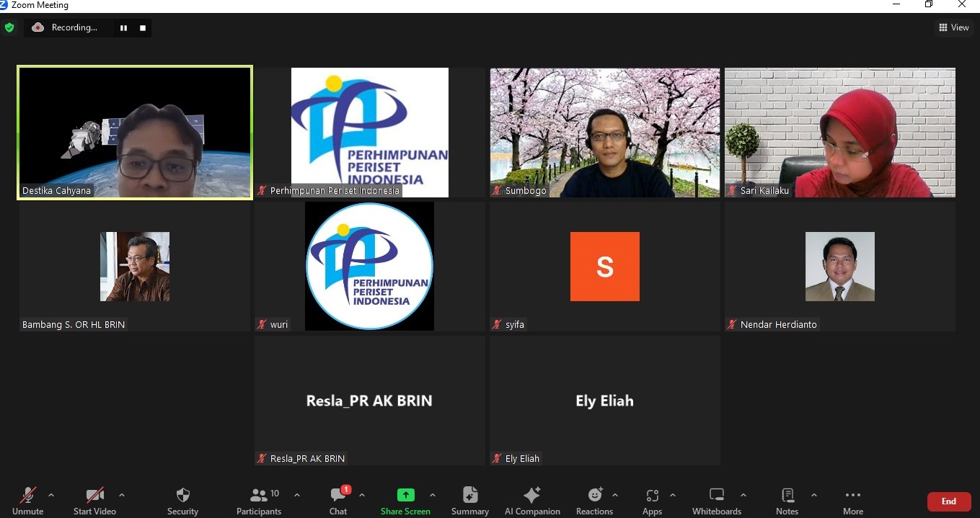
Task: Open the Reactions smiley icon
Action: (595, 495)
